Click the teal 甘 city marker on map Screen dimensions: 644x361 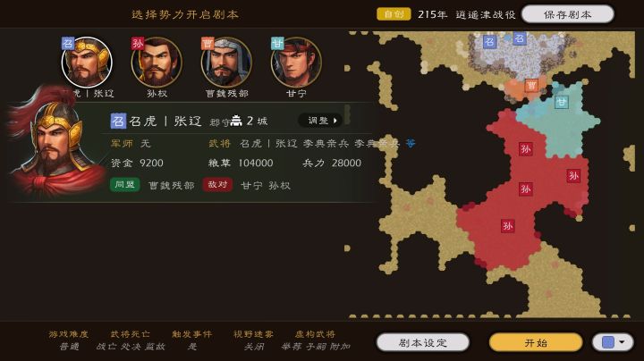562,102
